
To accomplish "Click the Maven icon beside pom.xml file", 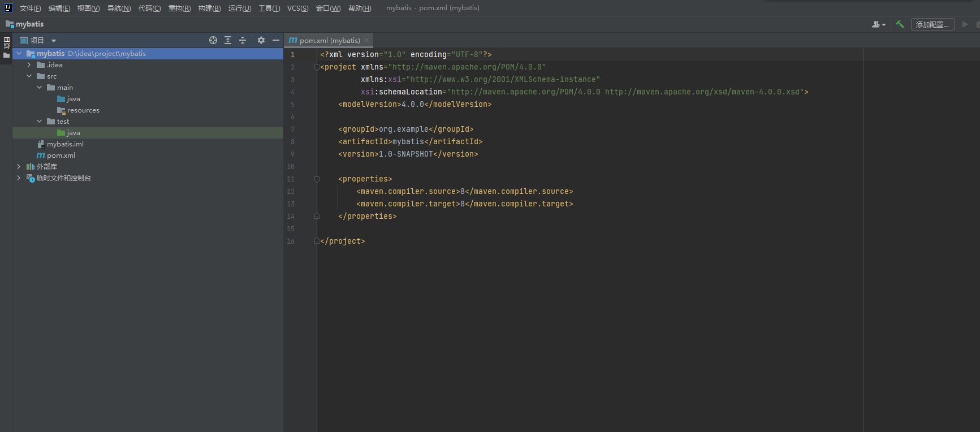I will (x=41, y=155).
